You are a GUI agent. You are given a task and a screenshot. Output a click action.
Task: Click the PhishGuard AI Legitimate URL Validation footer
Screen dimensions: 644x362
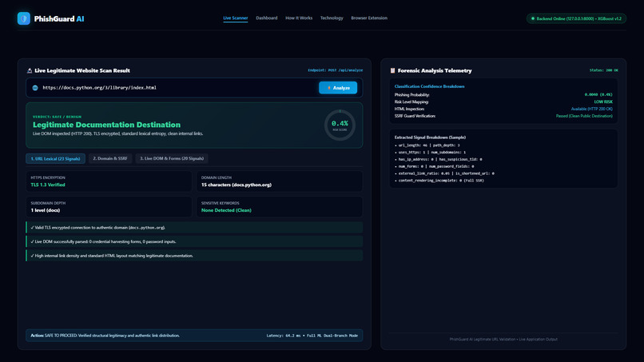503,340
